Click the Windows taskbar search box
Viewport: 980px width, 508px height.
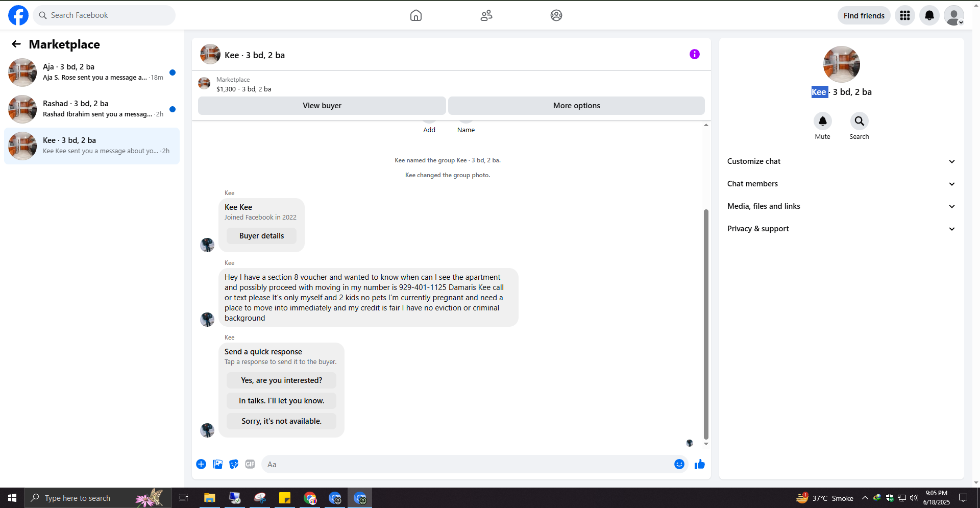click(x=98, y=498)
